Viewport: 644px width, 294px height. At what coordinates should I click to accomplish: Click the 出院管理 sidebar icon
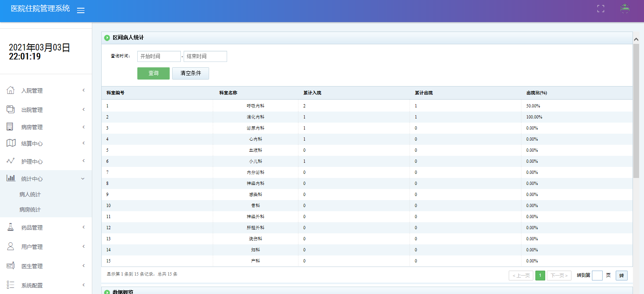pos(11,109)
